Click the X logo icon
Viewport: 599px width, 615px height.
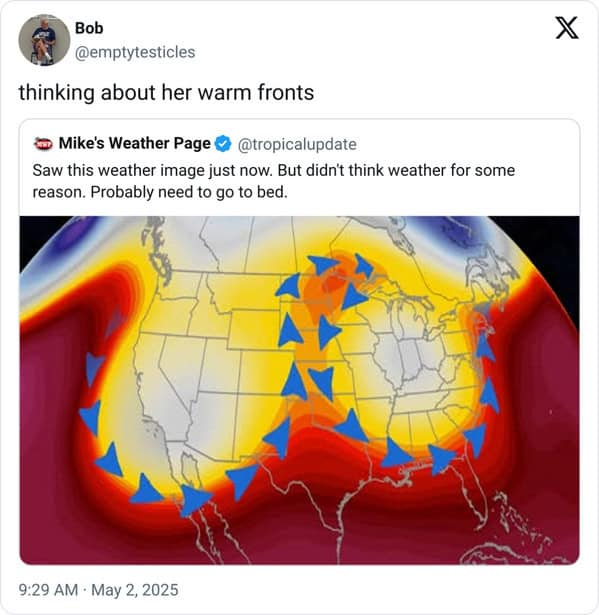click(x=567, y=28)
